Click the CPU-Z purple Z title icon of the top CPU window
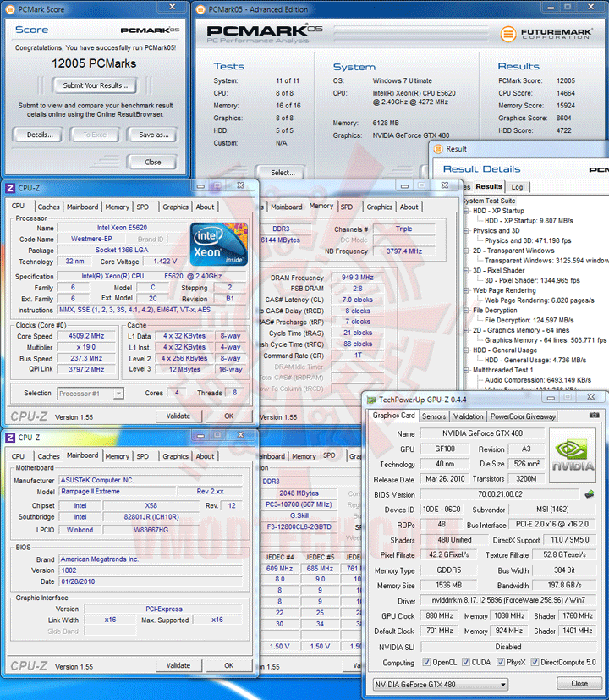This screenshot has height=700, width=609. pyautogui.click(x=10, y=188)
